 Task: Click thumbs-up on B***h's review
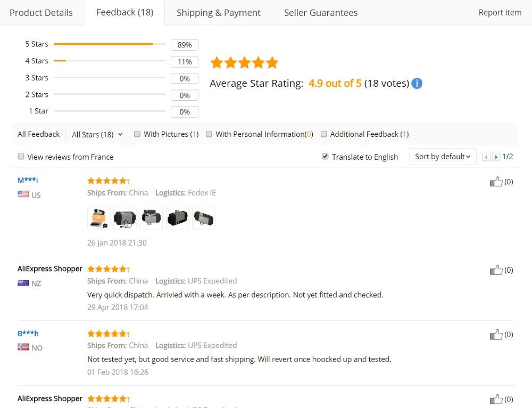pyautogui.click(x=496, y=334)
